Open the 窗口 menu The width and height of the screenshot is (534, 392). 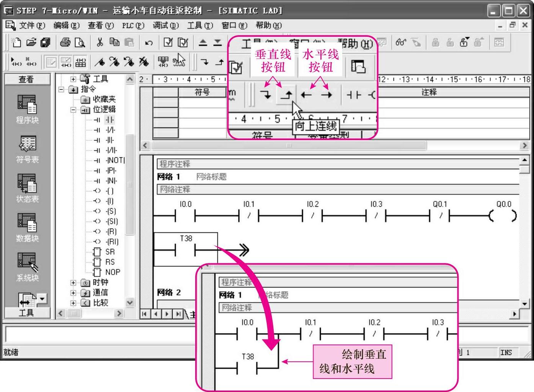(x=234, y=25)
